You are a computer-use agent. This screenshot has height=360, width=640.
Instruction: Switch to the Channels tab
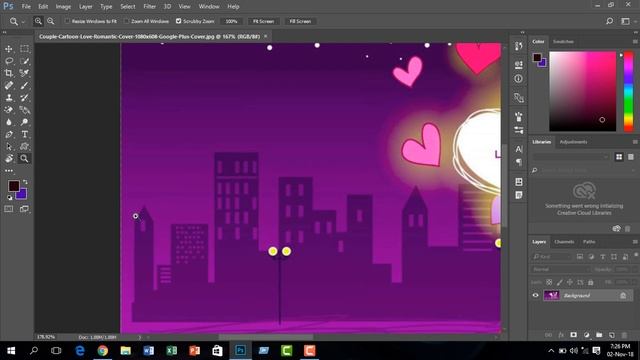[x=564, y=242]
